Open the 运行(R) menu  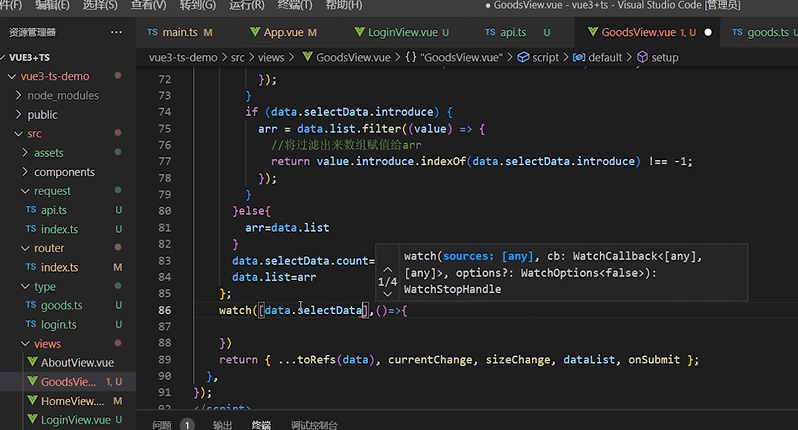[x=246, y=5]
